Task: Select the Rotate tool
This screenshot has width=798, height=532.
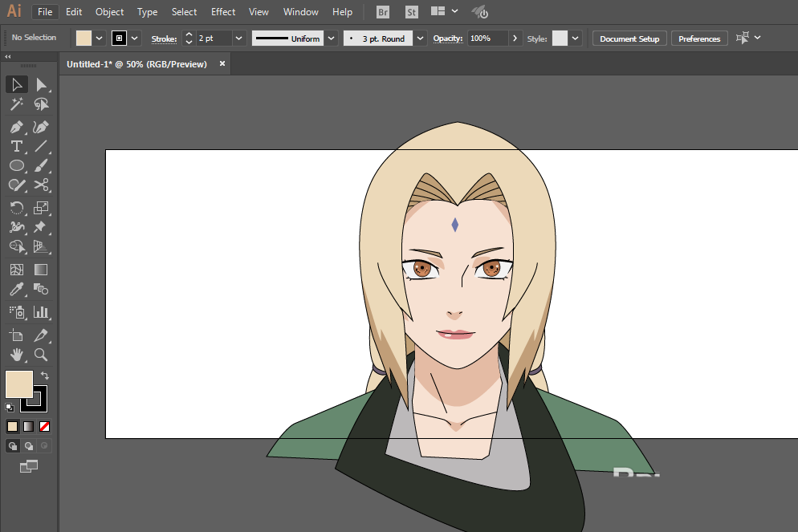Action: pos(17,208)
